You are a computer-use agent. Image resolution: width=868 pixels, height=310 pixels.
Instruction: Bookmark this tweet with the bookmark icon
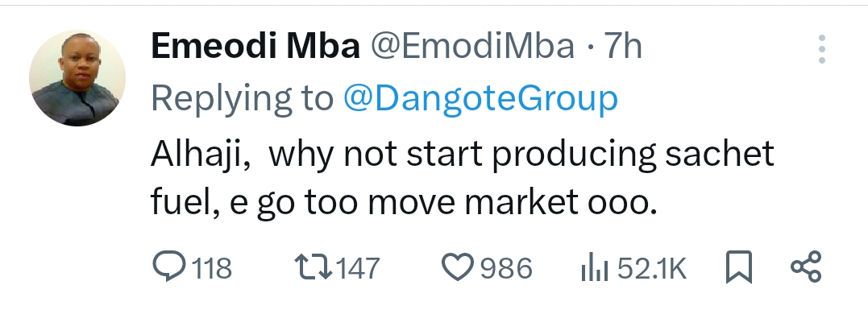coord(739,267)
